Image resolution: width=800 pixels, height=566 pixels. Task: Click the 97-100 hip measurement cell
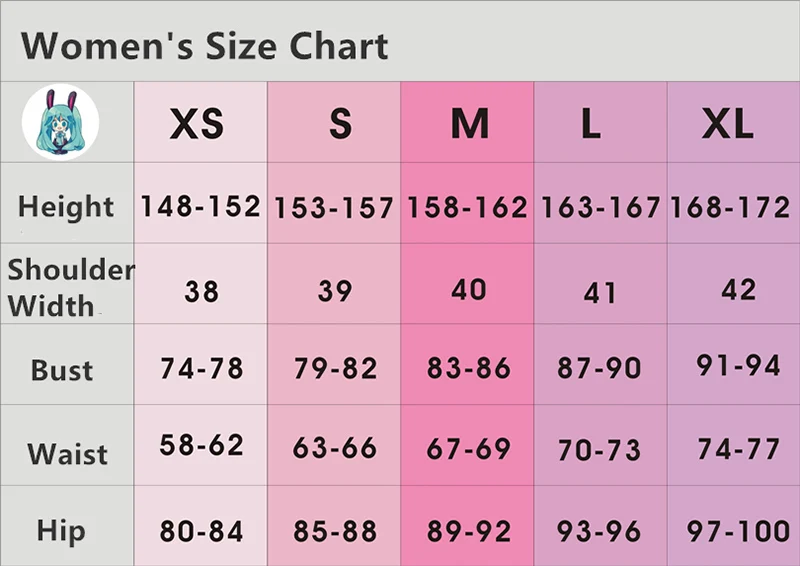click(x=738, y=531)
